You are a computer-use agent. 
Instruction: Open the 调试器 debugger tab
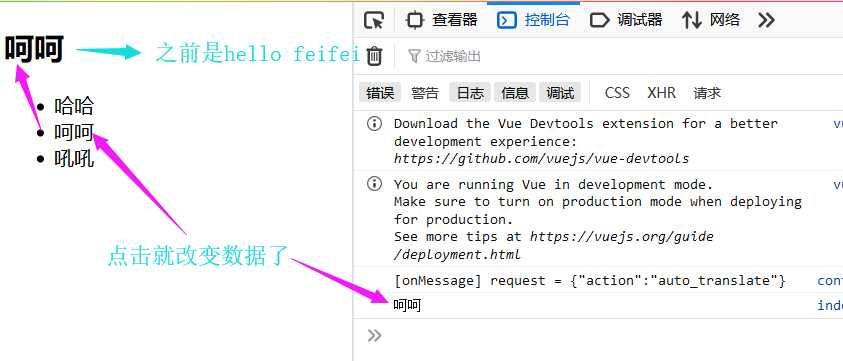click(626, 20)
